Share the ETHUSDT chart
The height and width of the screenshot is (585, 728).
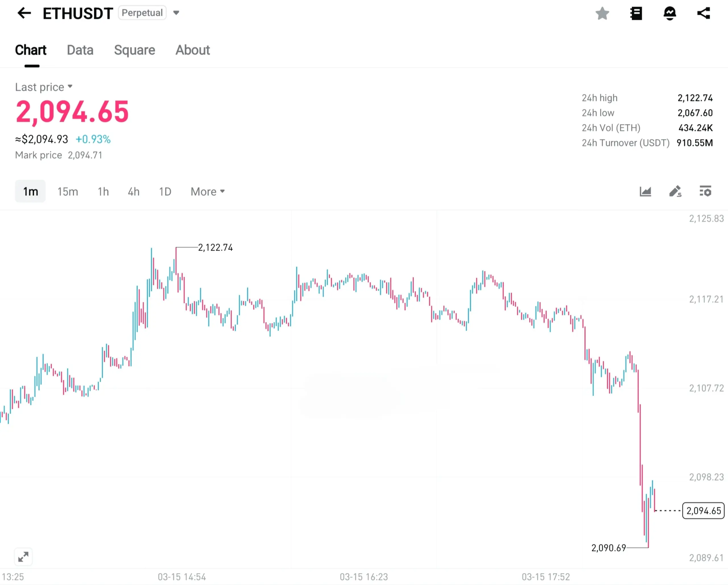(704, 14)
